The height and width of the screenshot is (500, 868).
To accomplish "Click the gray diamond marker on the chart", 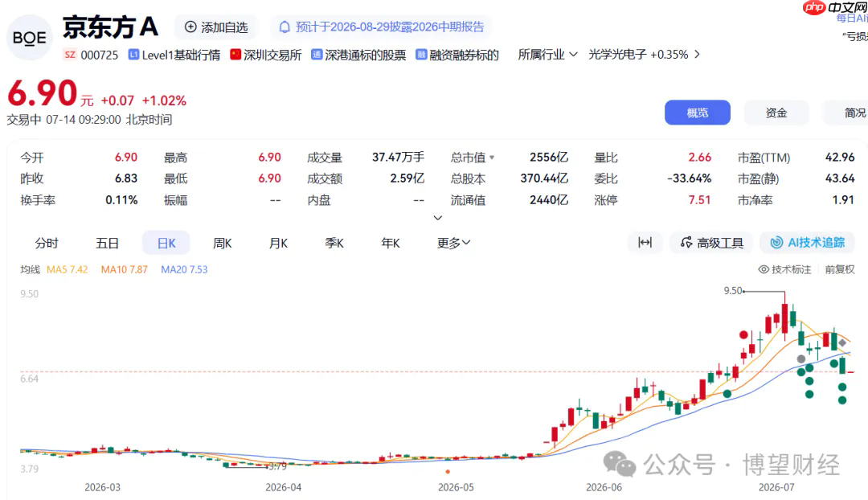I will tap(842, 342).
